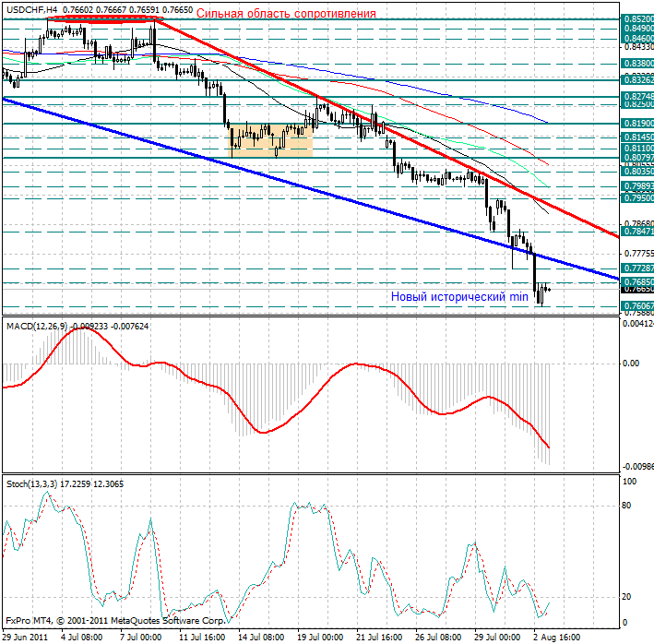The width and height of the screenshot is (654, 644).
Task: Click the Stochastic 20 level label
Action: pos(626,597)
